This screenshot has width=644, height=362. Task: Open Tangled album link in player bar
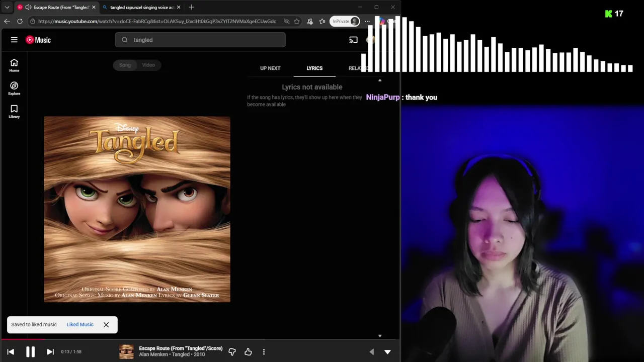point(181,354)
